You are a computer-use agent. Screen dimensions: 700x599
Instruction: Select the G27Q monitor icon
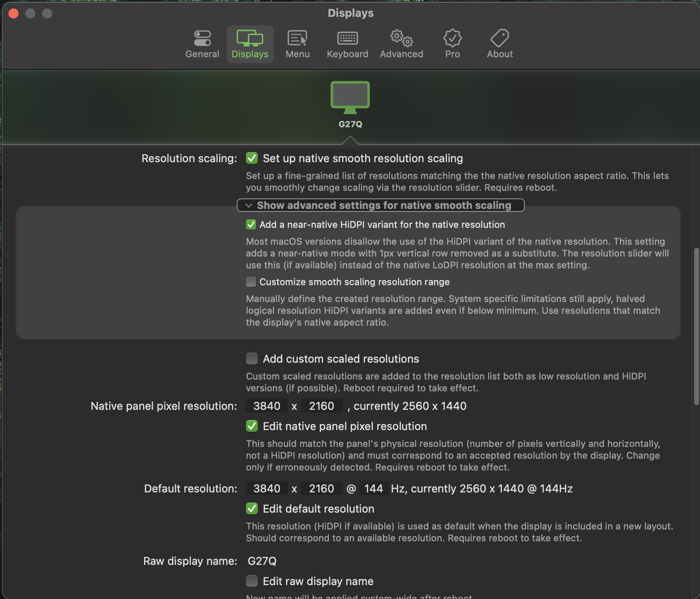(350, 98)
